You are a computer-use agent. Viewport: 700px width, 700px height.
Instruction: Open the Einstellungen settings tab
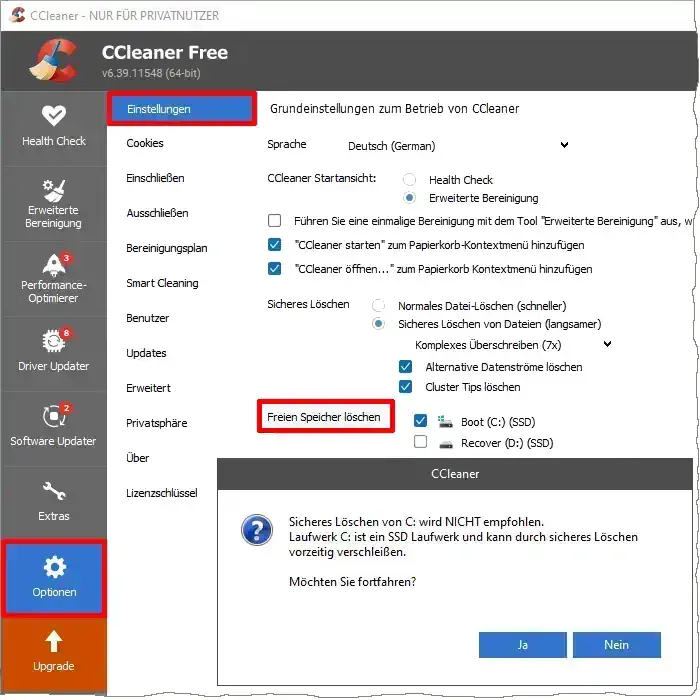[182, 109]
